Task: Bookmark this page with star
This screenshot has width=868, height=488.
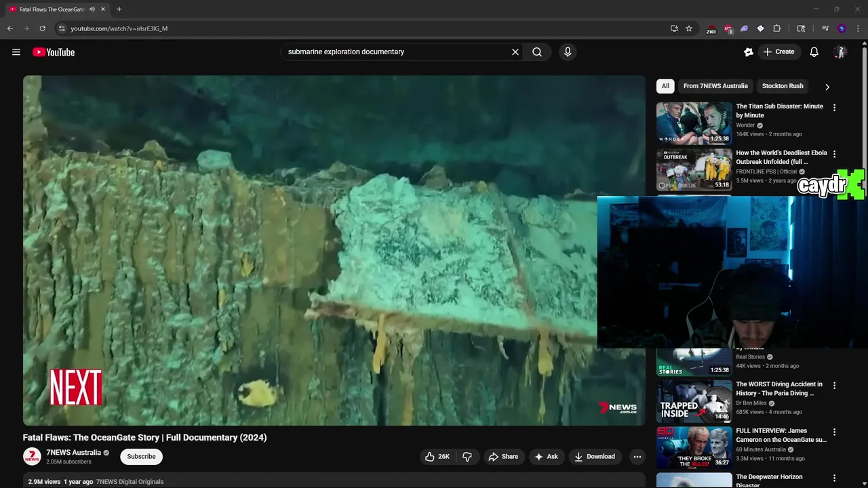Action: click(x=689, y=28)
